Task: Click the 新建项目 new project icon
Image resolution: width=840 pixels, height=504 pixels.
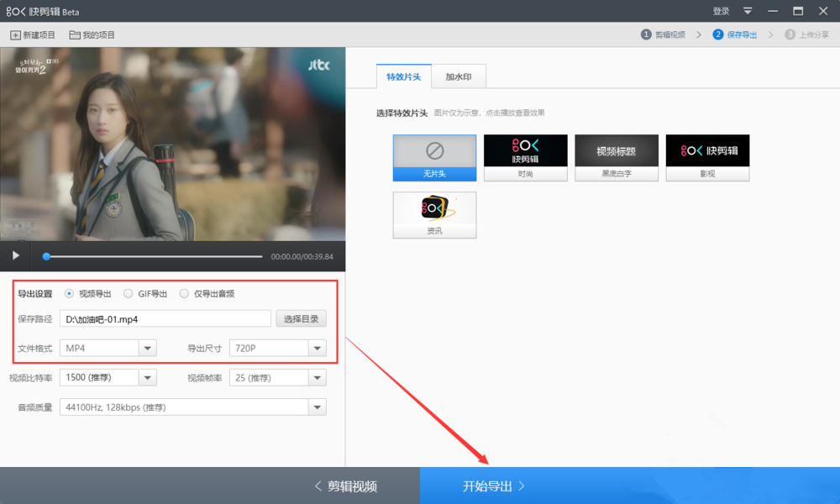Action: (15, 34)
